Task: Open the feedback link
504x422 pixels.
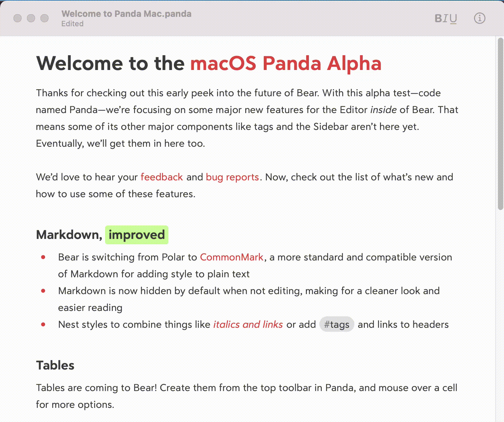Action: [162, 177]
